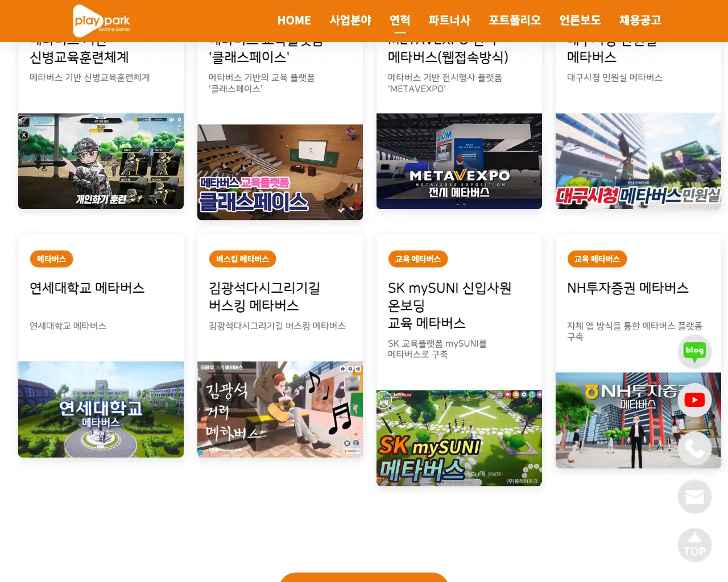Image resolution: width=728 pixels, height=582 pixels.
Task: Click the 연세대학교 메타버스 campus thumbnail
Action: coord(101,409)
